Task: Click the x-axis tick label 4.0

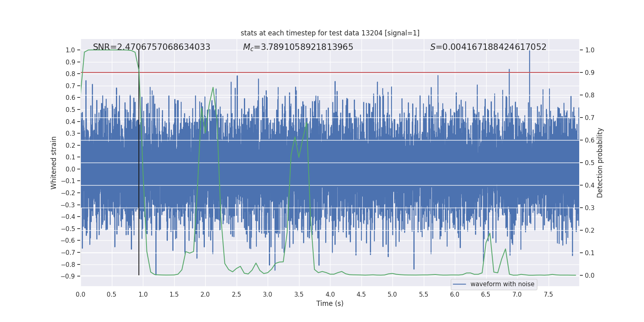Action: click(x=330, y=295)
